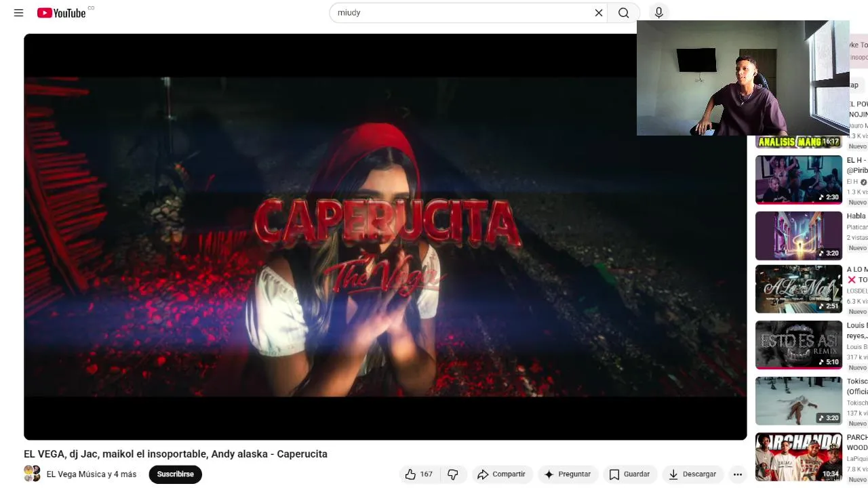This screenshot has width=868, height=488.
Task: Open the ESTO ES ASI REMIX thumbnail
Action: 799,345
